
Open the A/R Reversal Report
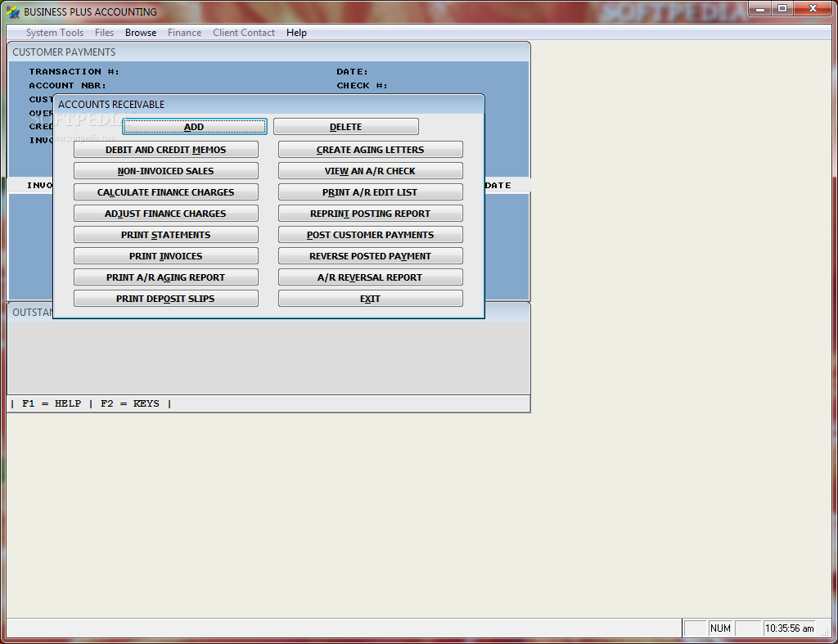pyautogui.click(x=371, y=277)
